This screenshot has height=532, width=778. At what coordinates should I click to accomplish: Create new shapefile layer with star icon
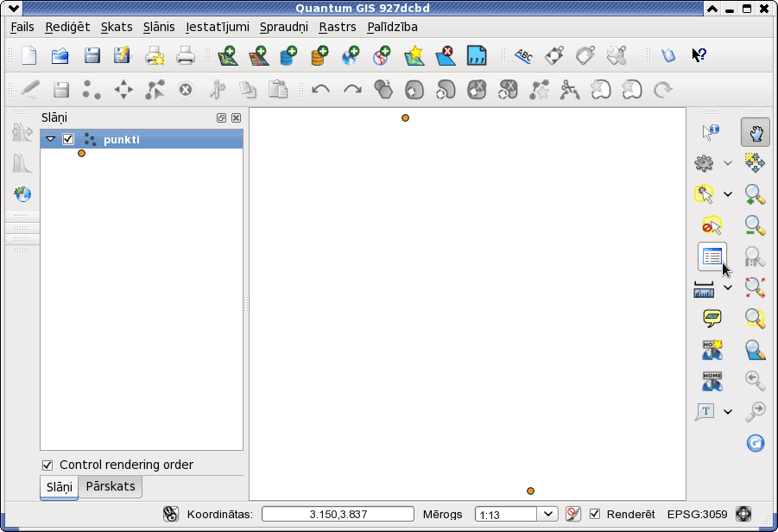click(x=414, y=55)
